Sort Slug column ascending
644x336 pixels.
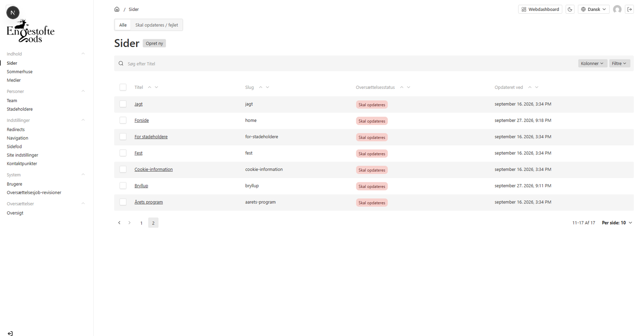click(x=260, y=87)
